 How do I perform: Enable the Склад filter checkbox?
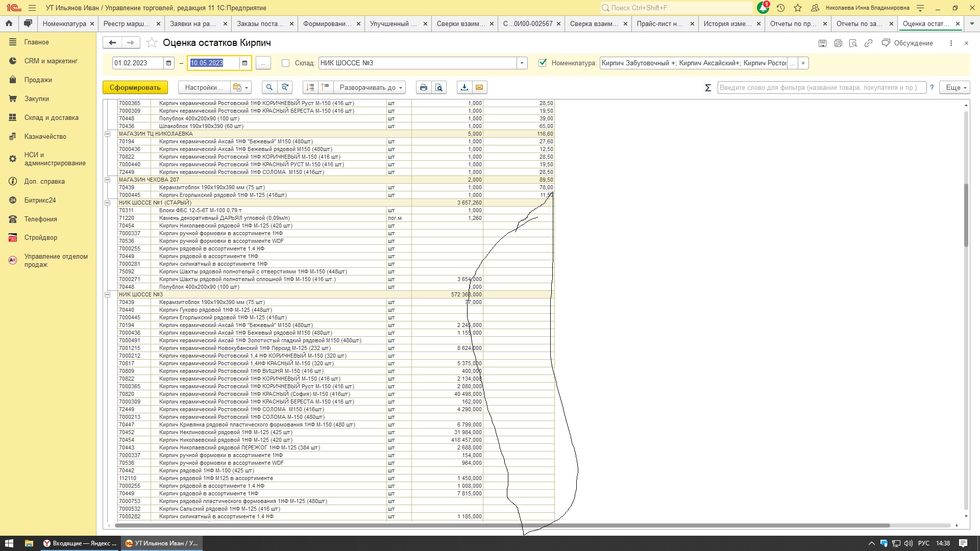point(286,63)
